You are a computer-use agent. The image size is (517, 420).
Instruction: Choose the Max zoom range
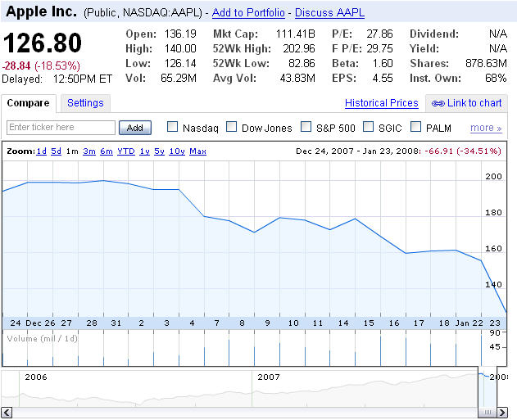point(197,151)
